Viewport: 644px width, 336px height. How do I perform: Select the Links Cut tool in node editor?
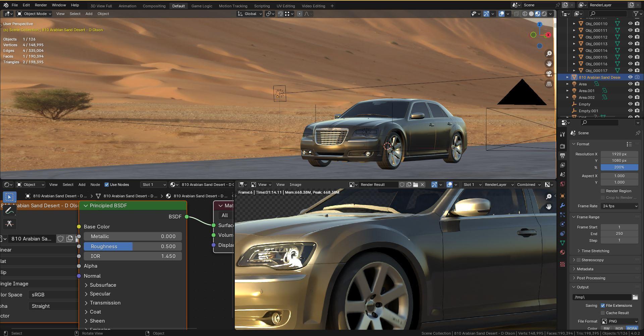click(x=9, y=224)
